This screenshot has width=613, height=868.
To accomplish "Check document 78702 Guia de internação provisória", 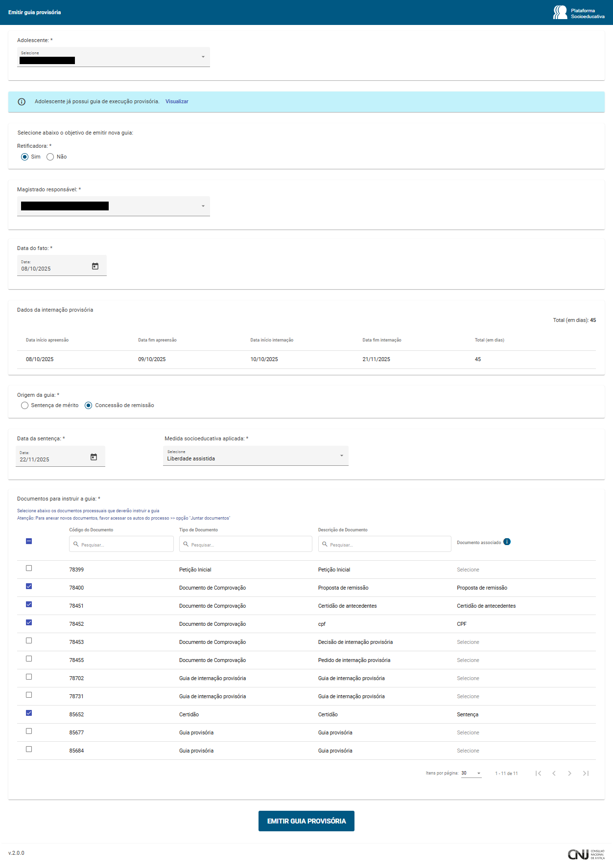I will pyautogui.click(x=29, y=677).
